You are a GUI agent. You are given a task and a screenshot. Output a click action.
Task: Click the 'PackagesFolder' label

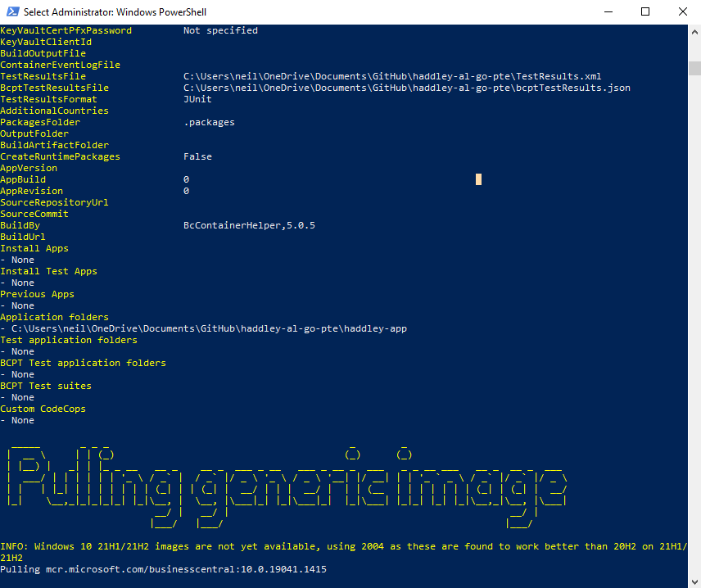point(40,122)
